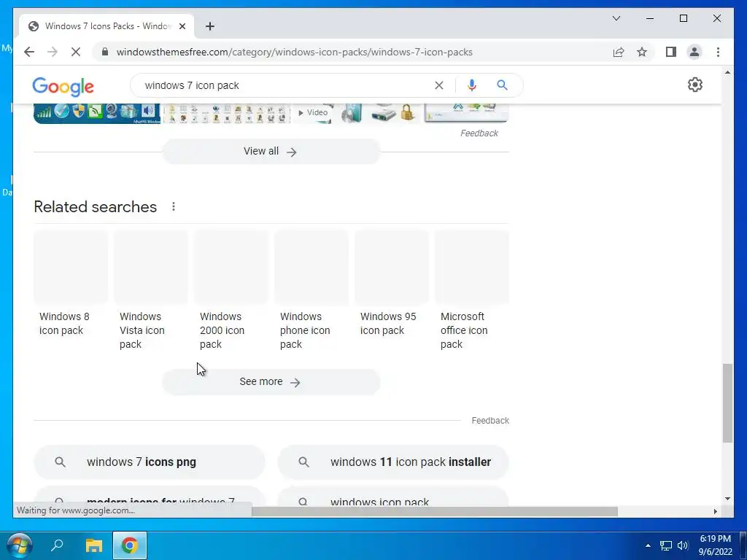
Task: Open the Chrome profile menu
Action: point(694,52)
